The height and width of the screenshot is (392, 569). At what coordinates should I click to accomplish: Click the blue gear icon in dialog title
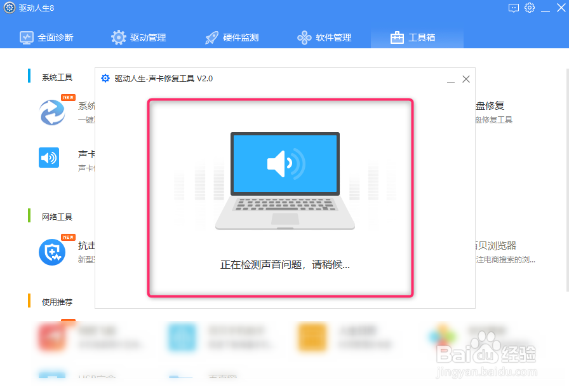105,78
